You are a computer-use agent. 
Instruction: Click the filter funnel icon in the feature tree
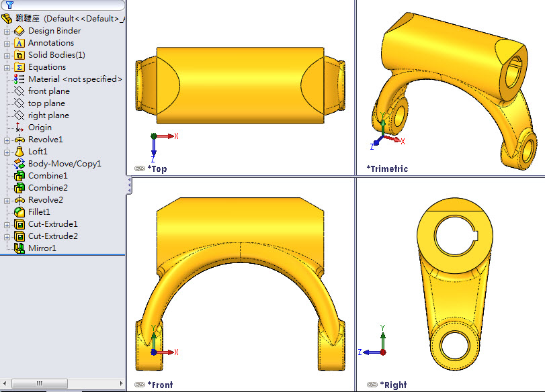point(9,5)
